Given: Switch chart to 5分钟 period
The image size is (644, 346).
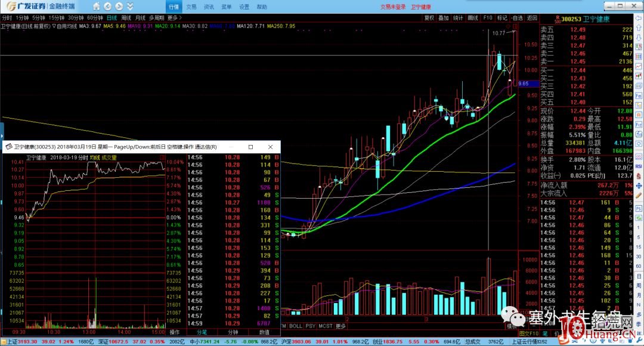Looking at the screenshot, I should (x=39, y=18).
